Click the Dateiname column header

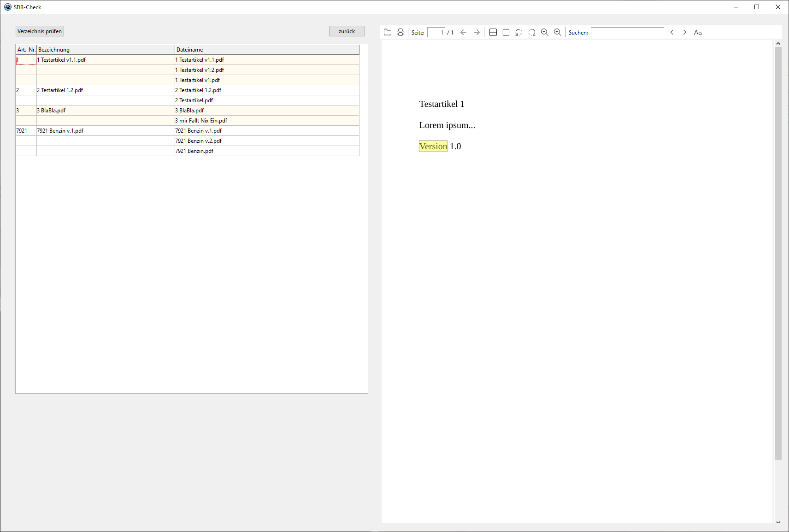tap(266, 50)
